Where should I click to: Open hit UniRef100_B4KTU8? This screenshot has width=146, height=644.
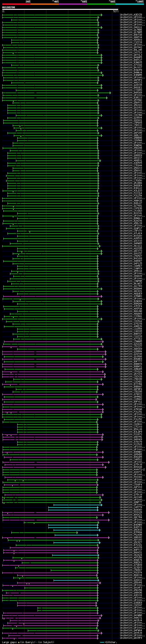(x=131, y=35)
